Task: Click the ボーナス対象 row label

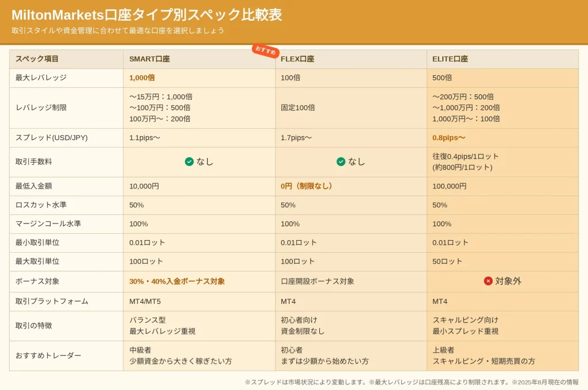Action: tap(37, 281)
